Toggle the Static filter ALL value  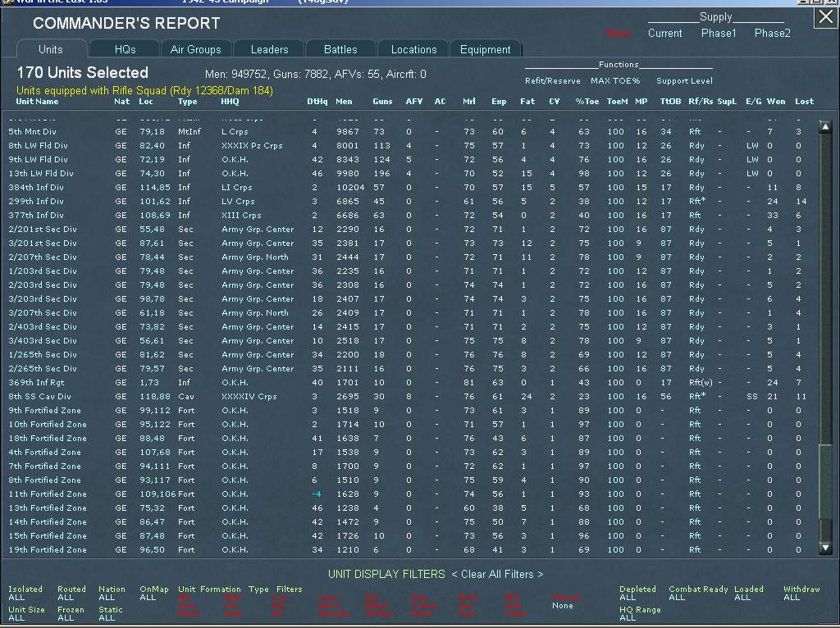107,618
